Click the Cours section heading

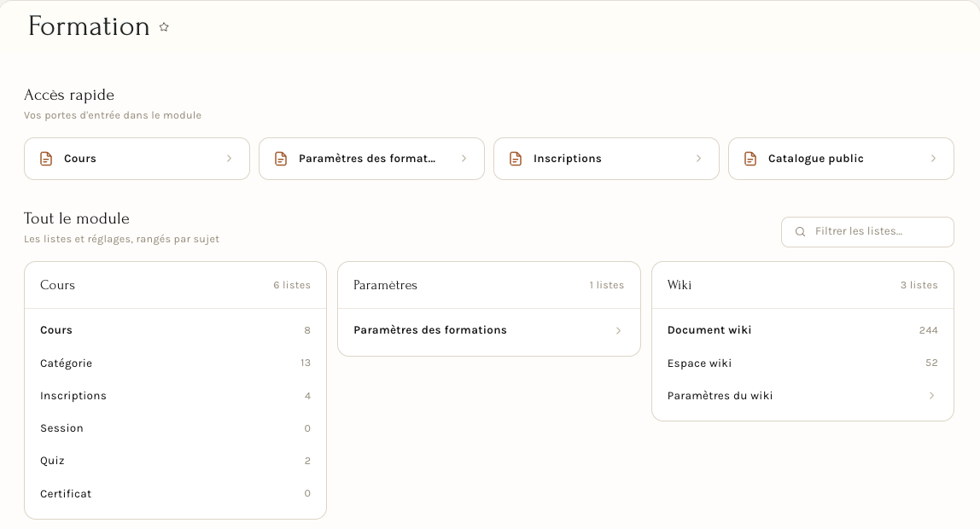pos(57,285)
